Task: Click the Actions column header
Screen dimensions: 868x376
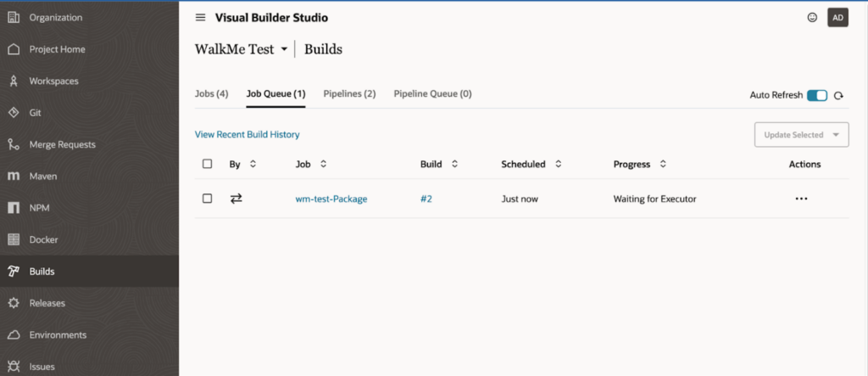Action: coord(805,164)
